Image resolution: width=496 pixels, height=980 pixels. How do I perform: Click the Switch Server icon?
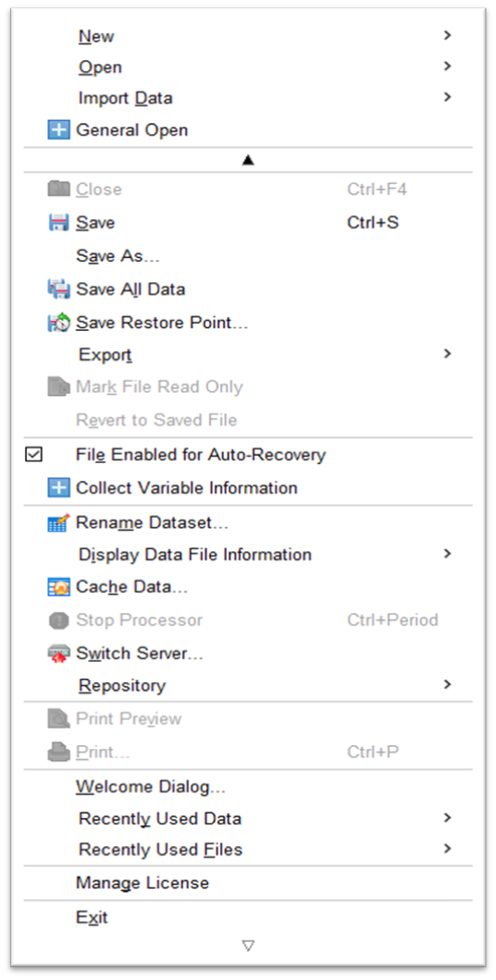tap(59, 654)
